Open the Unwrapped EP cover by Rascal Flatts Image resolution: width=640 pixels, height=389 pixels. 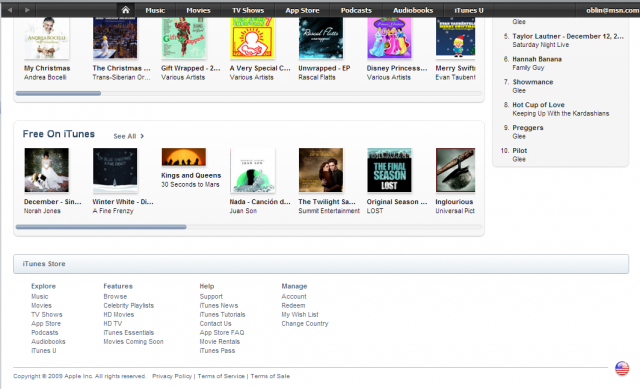[321, 38]
